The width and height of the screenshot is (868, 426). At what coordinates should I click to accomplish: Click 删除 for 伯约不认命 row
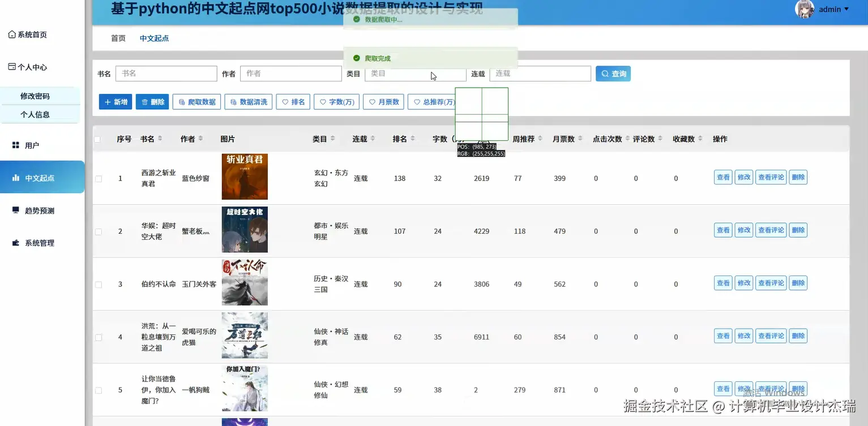pos(798,283)
